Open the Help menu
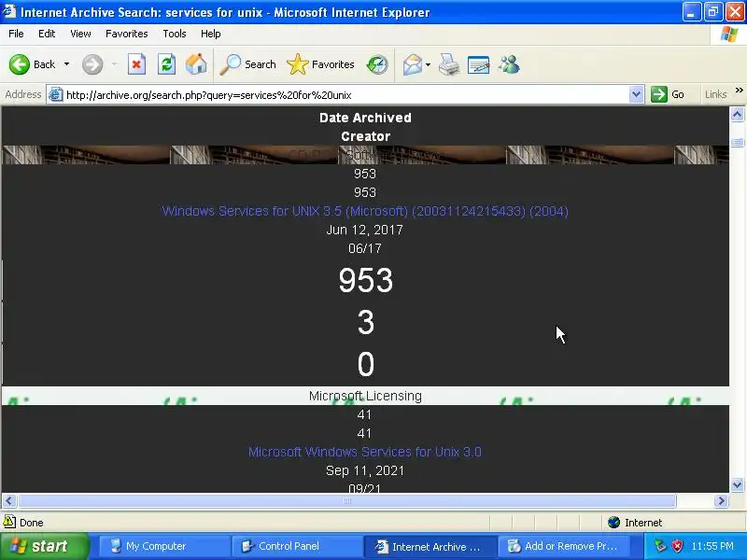The height and width of the screenshot is (560, 747). (211, 34)
